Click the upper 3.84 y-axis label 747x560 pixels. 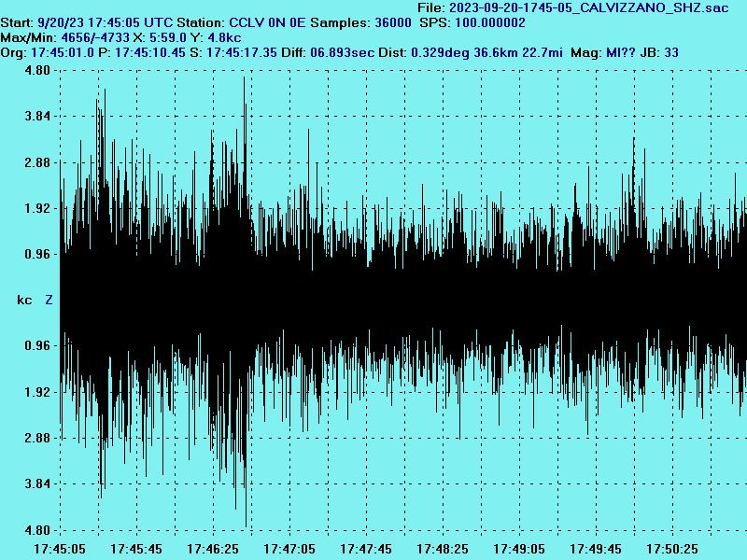pyautogui.click(x=37, y=116)
